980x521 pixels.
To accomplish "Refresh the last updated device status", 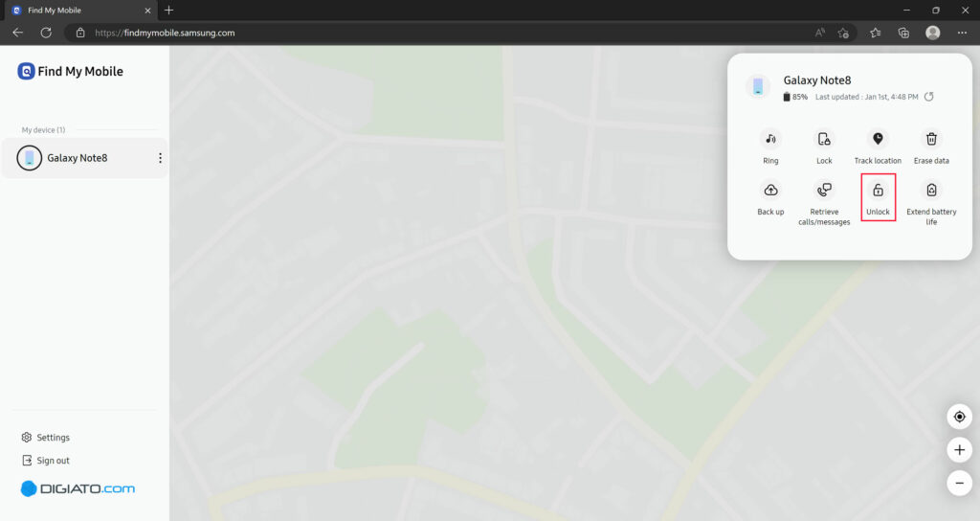I will tap(928, 97).
